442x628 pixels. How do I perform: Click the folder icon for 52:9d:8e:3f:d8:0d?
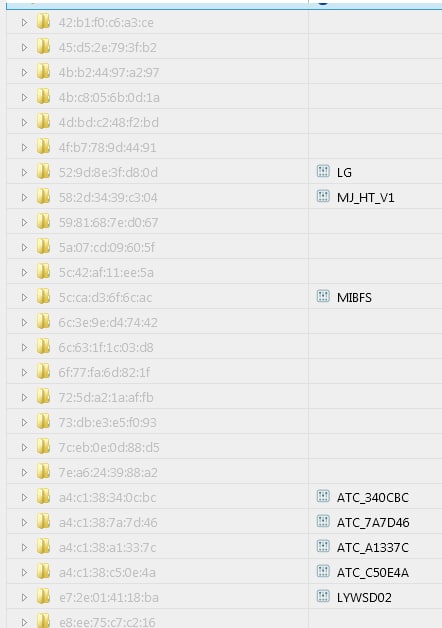43,171
